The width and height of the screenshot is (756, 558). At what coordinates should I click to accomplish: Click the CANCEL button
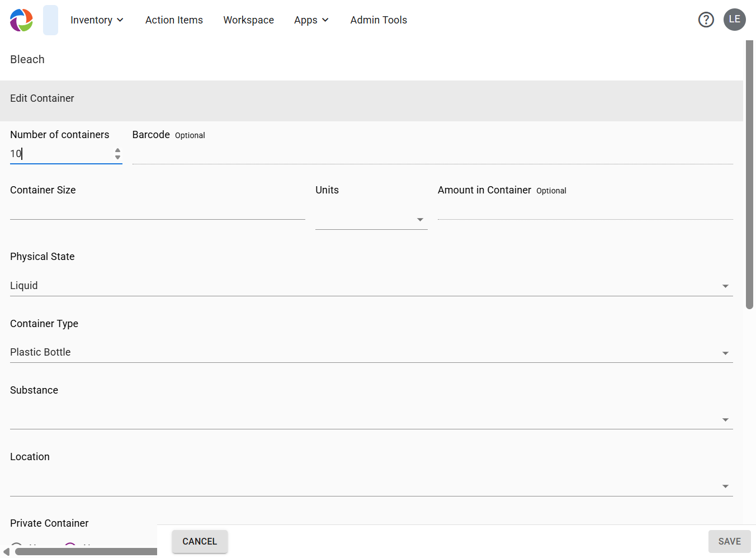point(200,541)
